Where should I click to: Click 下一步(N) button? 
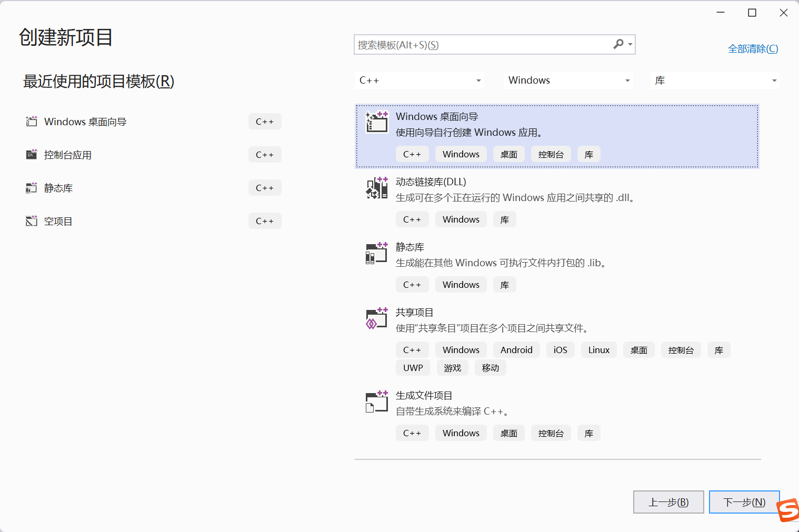click(x=744, y=502)
